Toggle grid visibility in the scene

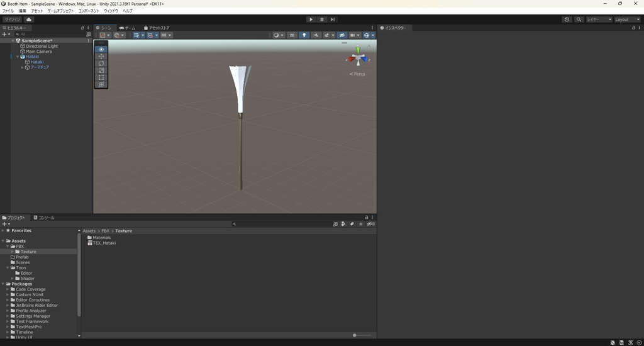tap(136, 35)
